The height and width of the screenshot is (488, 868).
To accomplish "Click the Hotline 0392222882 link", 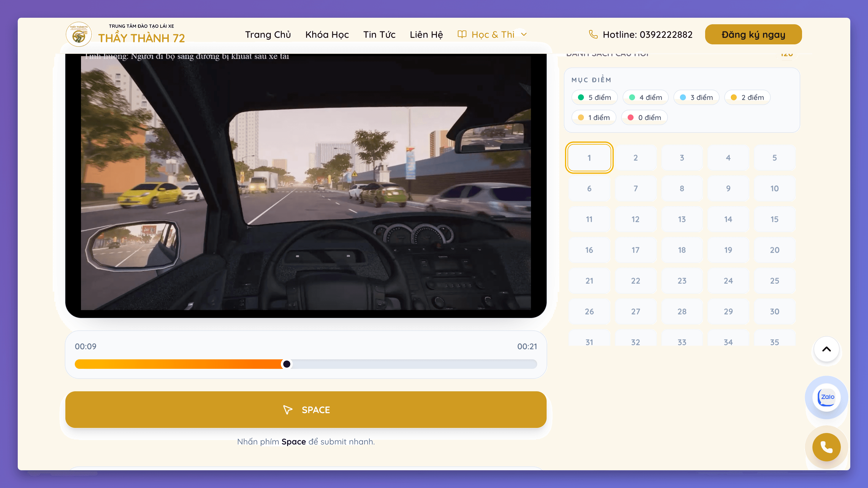I will click(x=641, y=34).
